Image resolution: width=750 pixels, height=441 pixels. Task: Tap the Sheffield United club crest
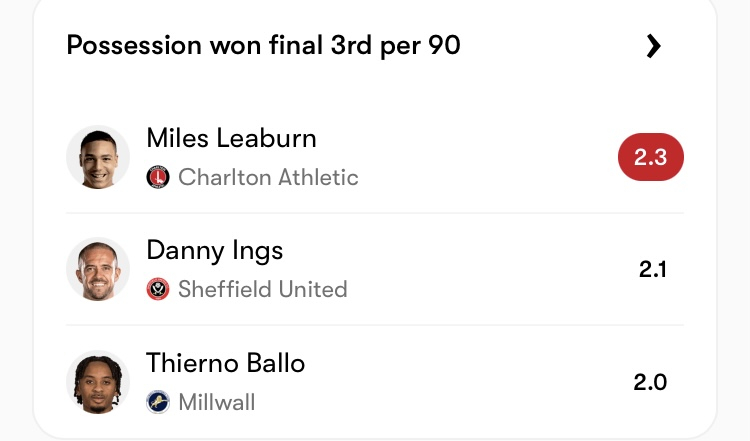point(158,290)
